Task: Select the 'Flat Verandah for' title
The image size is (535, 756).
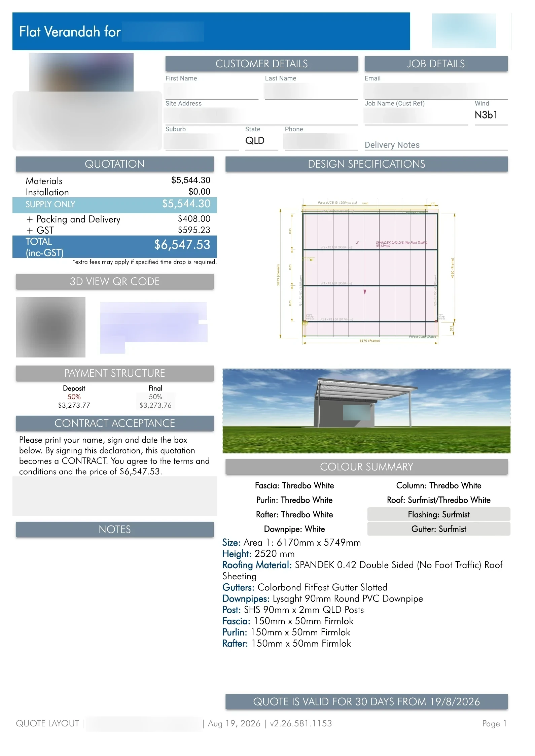Action: click(x=70, y=32)
